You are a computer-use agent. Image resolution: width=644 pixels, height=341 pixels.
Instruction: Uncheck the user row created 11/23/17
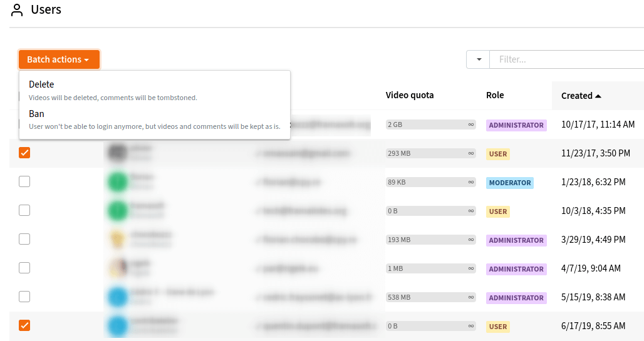24,153
